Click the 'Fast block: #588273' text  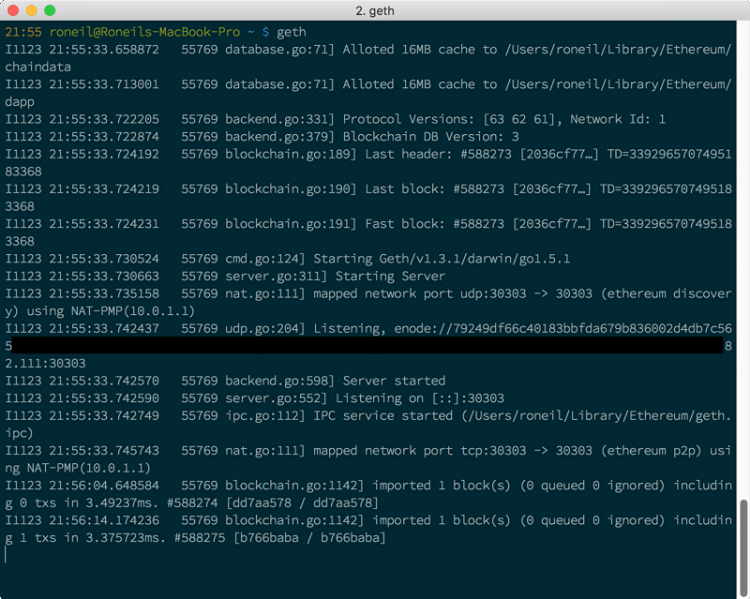(x=434, y=224)
